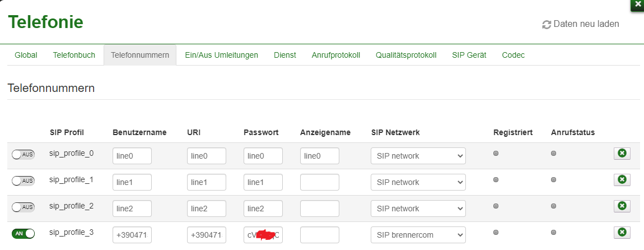Click the refresh icon beside Daten neu laden
The width and height of the screenshot is (644, 250).
pos(547,25)
